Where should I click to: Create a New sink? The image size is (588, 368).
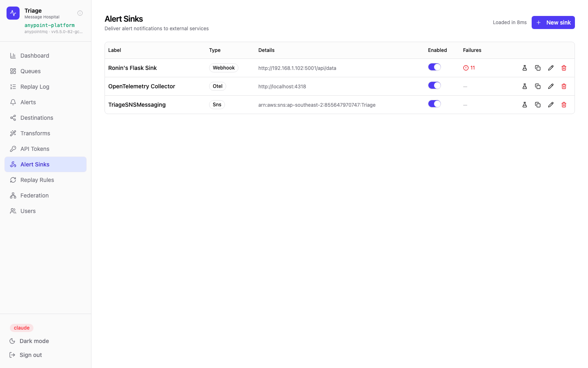[553, 22]
